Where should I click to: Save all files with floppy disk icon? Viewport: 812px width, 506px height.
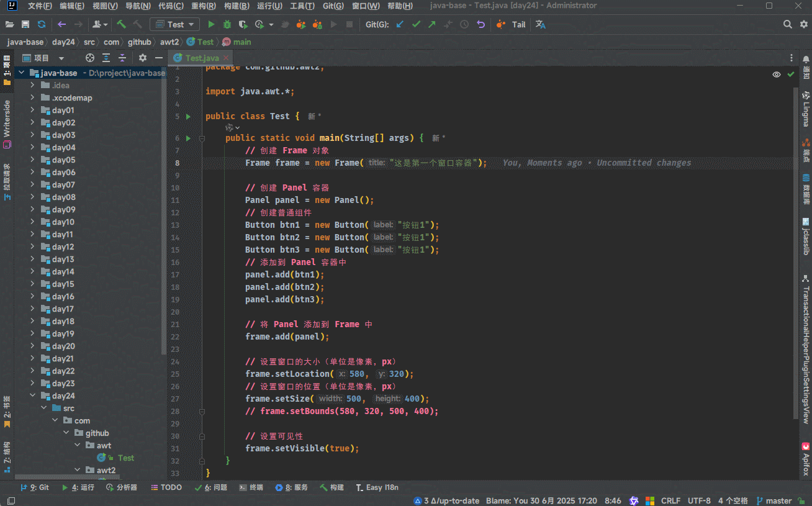click(25, 24)
